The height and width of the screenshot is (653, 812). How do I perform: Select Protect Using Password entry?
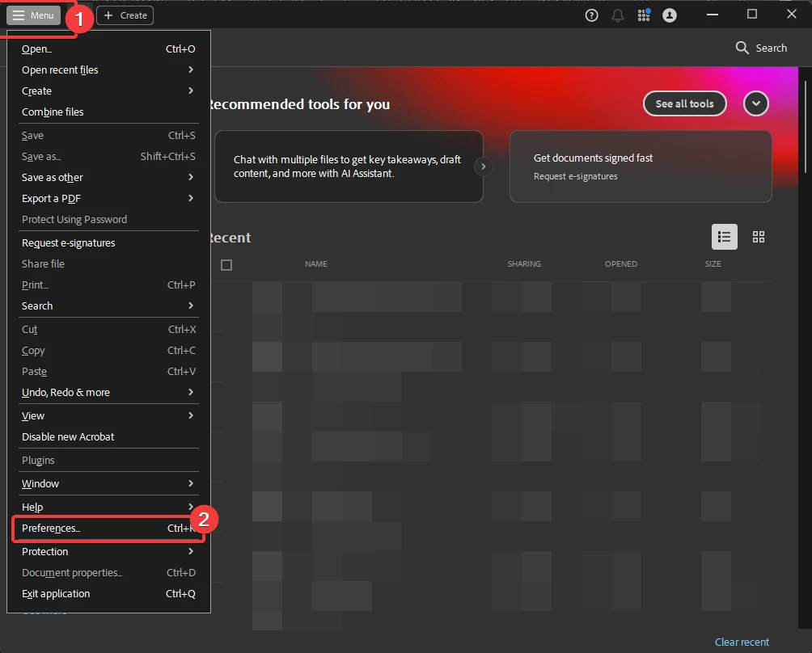(x=108, y=219)
